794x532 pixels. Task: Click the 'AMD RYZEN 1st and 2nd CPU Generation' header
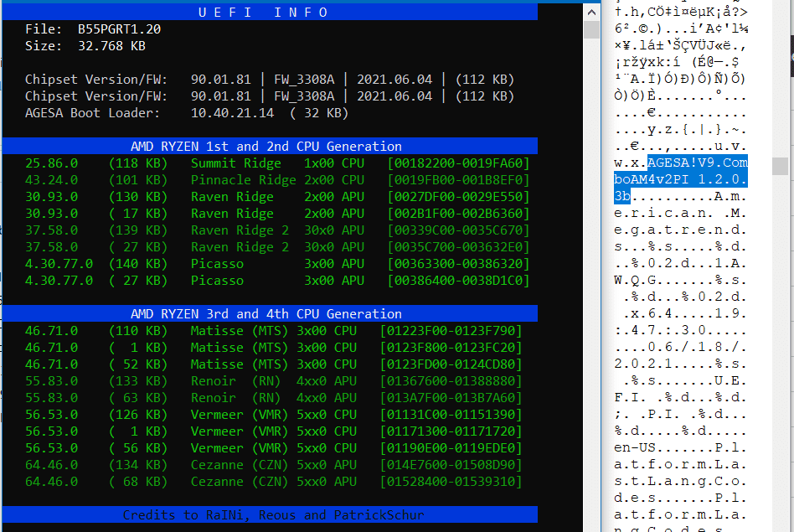(270, 146)
